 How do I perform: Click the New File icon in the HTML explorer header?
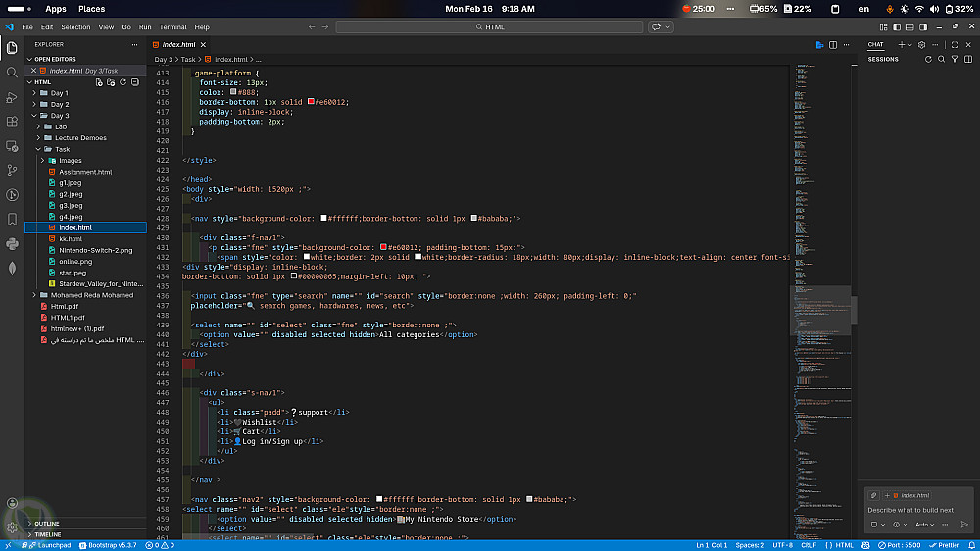pyautogui.click(x=98, y=82)
